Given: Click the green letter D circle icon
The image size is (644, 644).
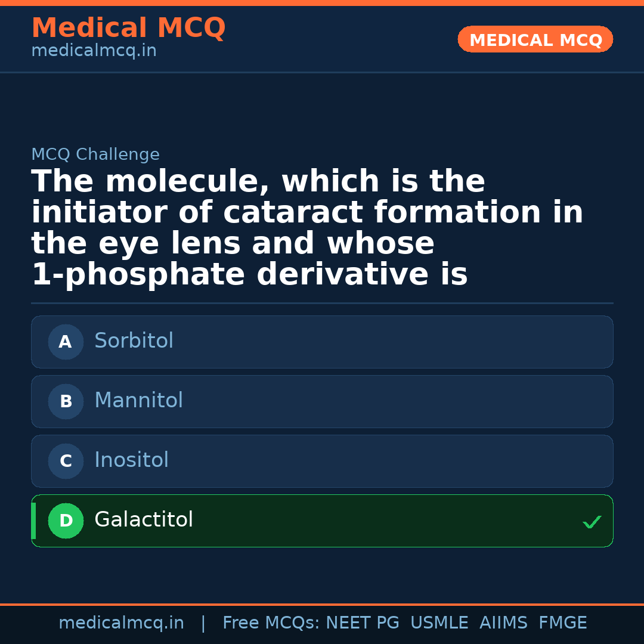Looking at the screenshot, I should click(x=66, y=521).
